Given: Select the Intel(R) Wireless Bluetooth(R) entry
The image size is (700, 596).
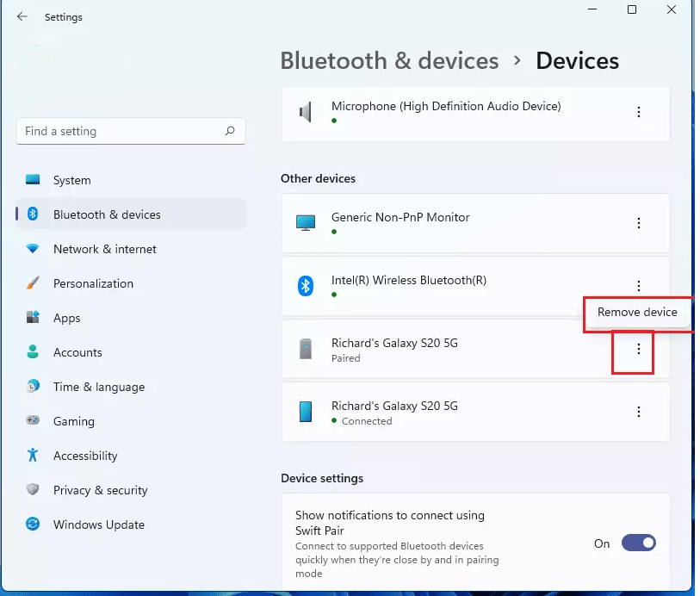Looking at the screenshot, I should [x=475, y=286].
